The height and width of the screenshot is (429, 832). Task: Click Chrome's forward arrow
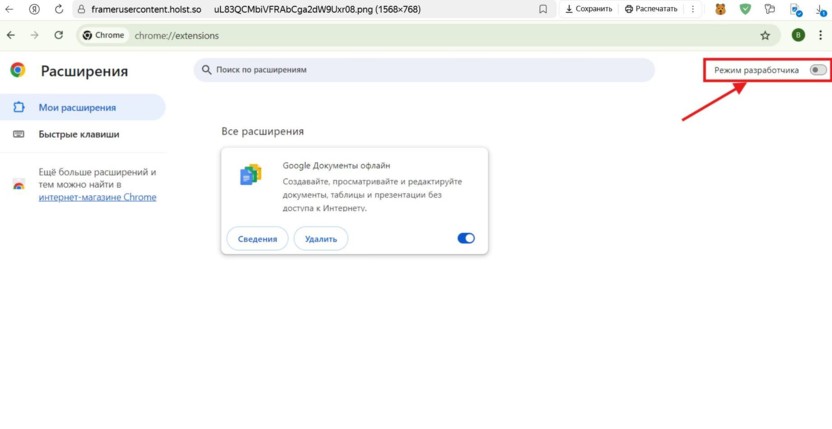coord(34,35)
